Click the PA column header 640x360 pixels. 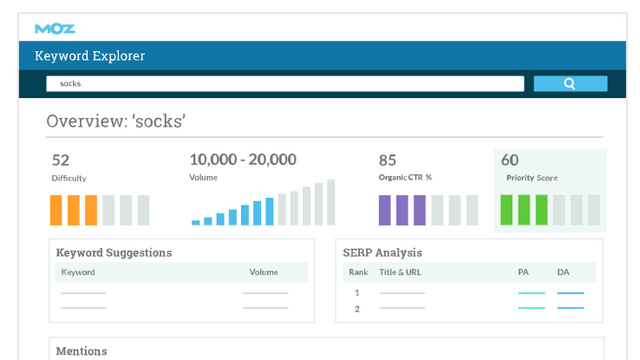click(x=523, y=272)
